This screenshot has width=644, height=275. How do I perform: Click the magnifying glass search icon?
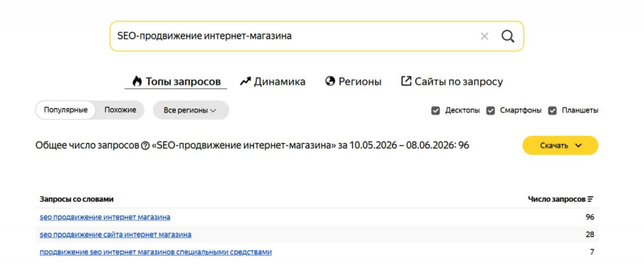508,36
